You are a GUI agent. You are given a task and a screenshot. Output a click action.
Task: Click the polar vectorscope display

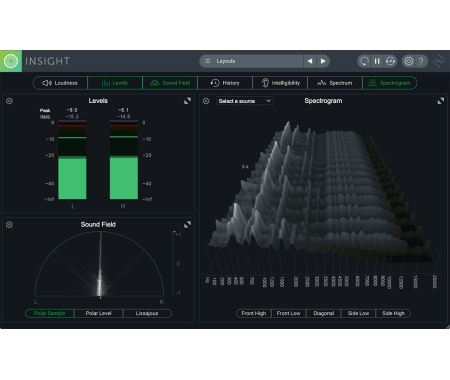click(100, 264)
